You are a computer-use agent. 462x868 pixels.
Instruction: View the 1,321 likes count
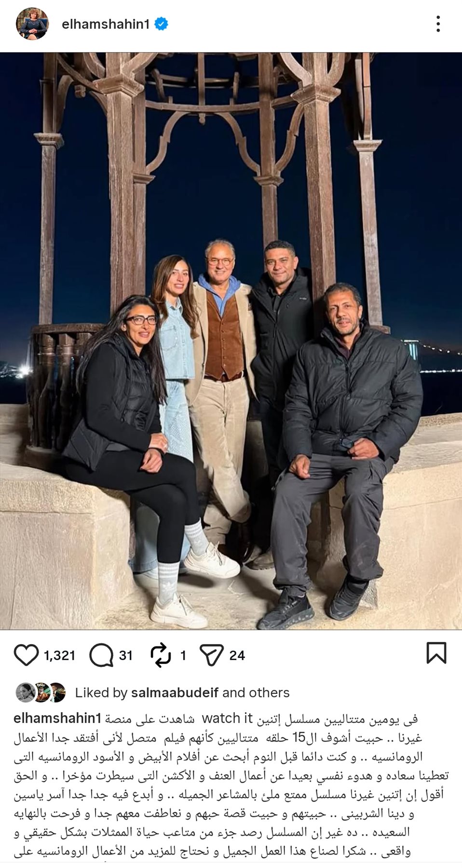pyautogui.click(x=59, y=655)
